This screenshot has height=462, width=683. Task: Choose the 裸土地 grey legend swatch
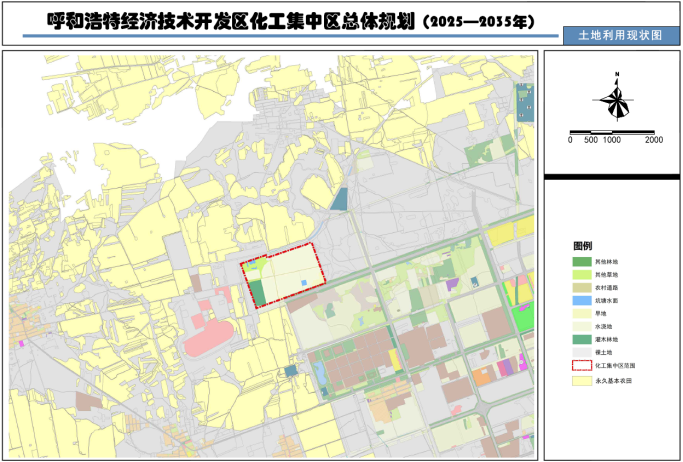pos(580,353)
